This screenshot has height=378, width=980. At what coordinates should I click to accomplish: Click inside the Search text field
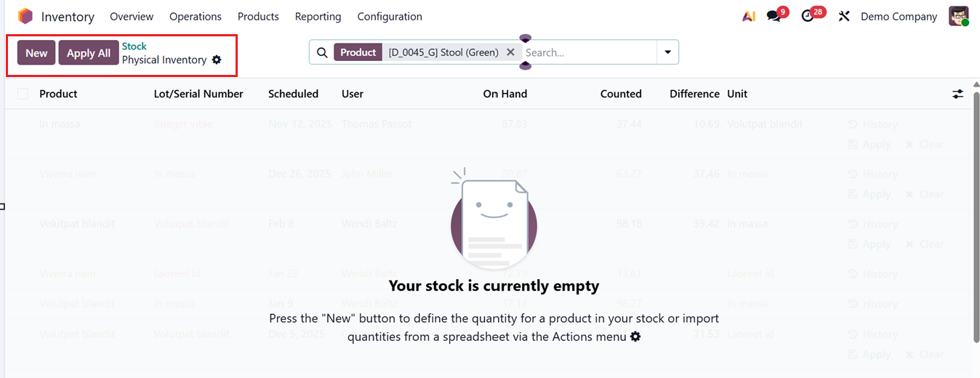589,52
